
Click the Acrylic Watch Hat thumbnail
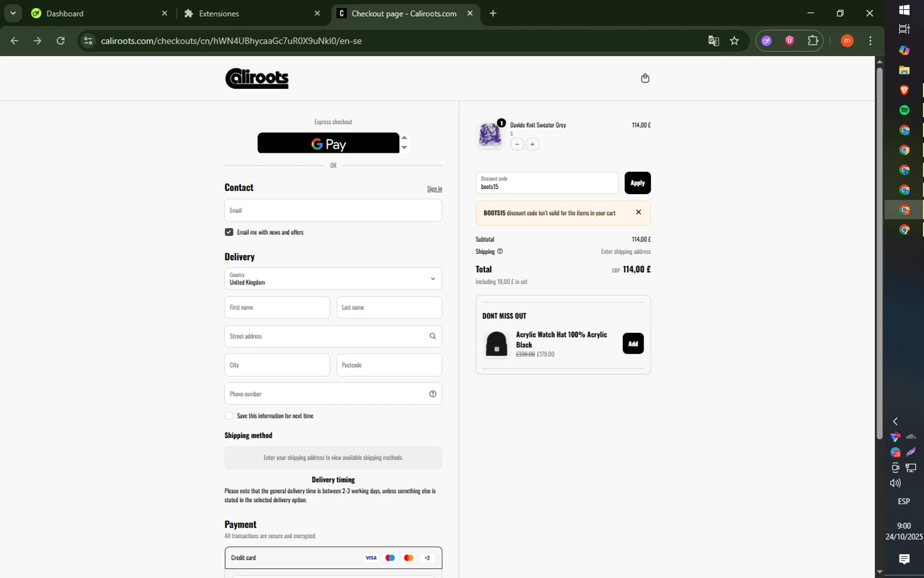pyautogui.click(x=496, y=344)
